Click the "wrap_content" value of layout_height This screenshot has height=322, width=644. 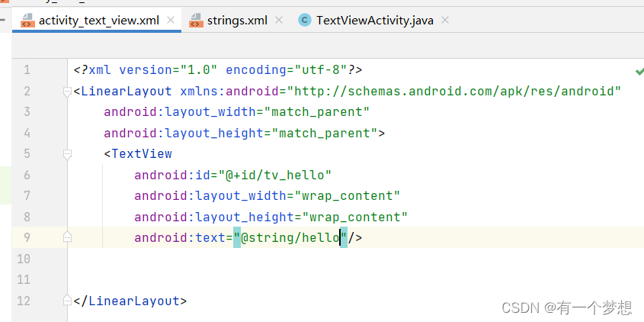[355, 217]
